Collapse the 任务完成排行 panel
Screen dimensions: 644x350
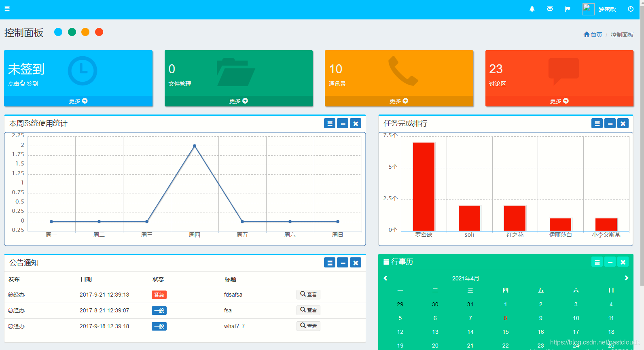point(610,123)
